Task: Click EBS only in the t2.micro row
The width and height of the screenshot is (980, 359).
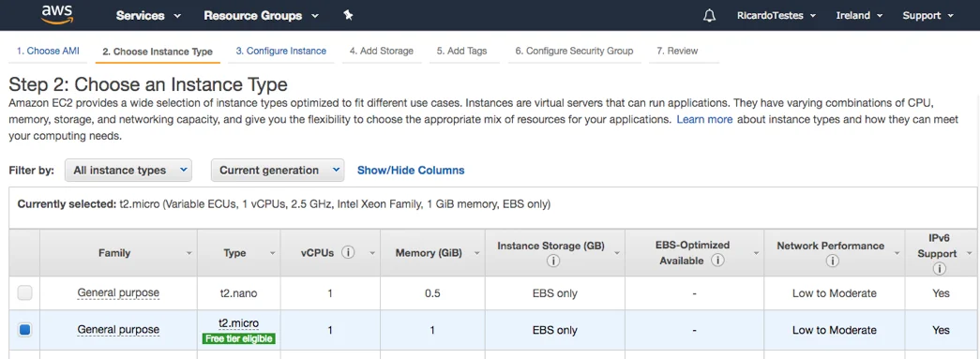Action: (554, 330)
